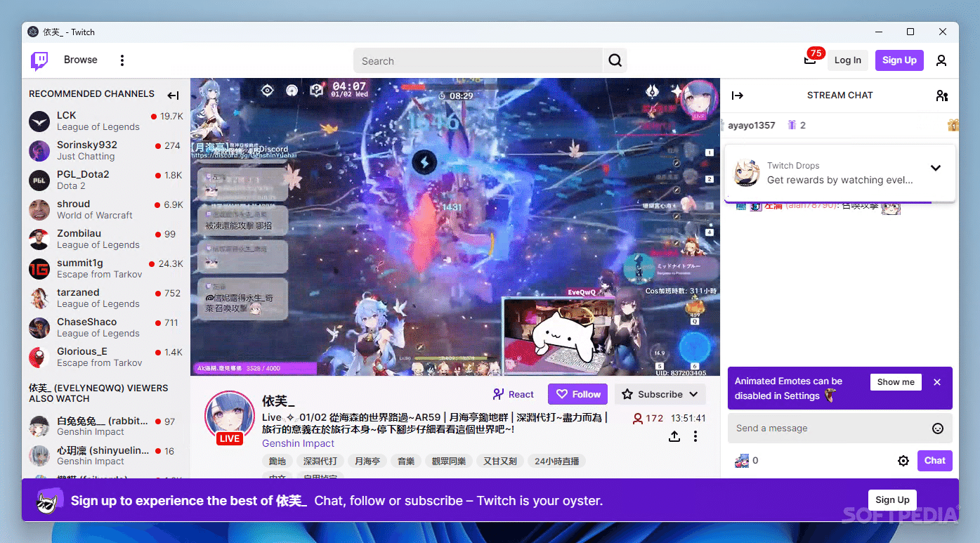Click the share upload icon under the stream
Image resolution: width=980 pixels, height=543 pixels.
(674, 436)
